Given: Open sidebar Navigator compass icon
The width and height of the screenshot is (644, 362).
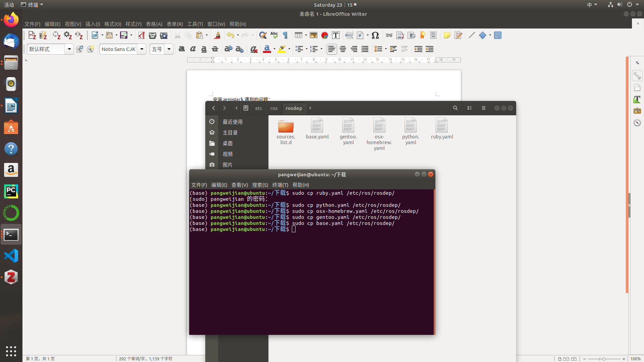Looking at the screenshot, I should [637, 123].
